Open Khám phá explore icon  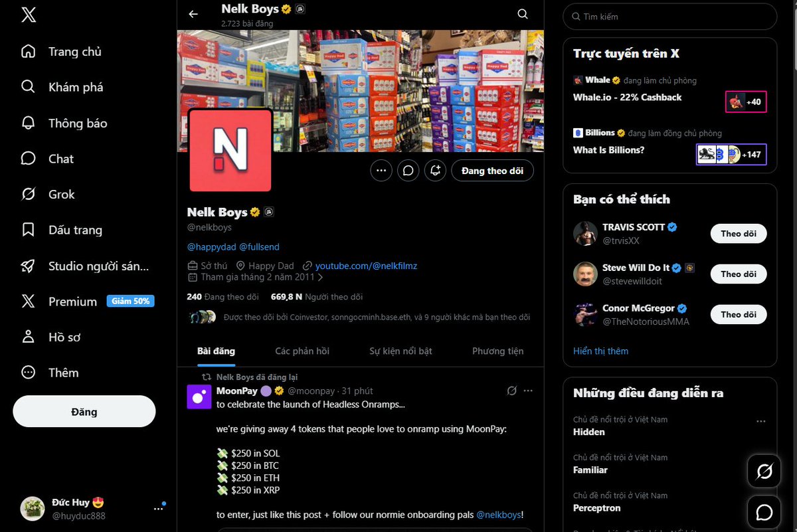28,87
